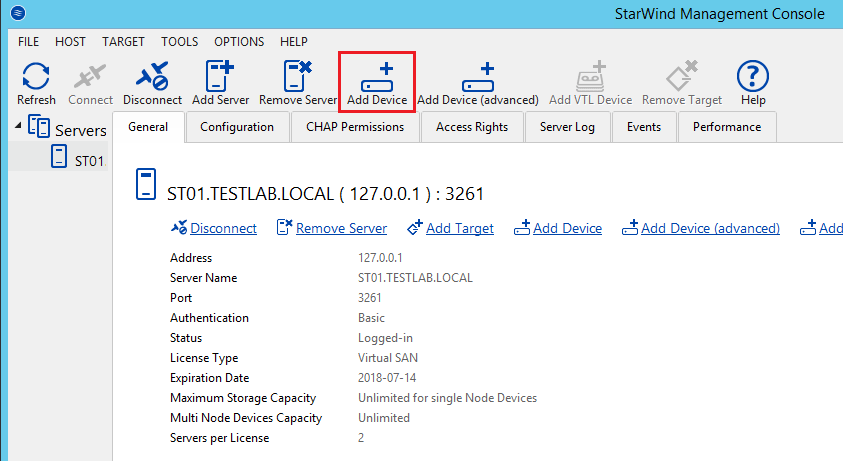Click the Add Device toolbar button
Viewport: 843px width, 461px height.
tap(377, 83)
